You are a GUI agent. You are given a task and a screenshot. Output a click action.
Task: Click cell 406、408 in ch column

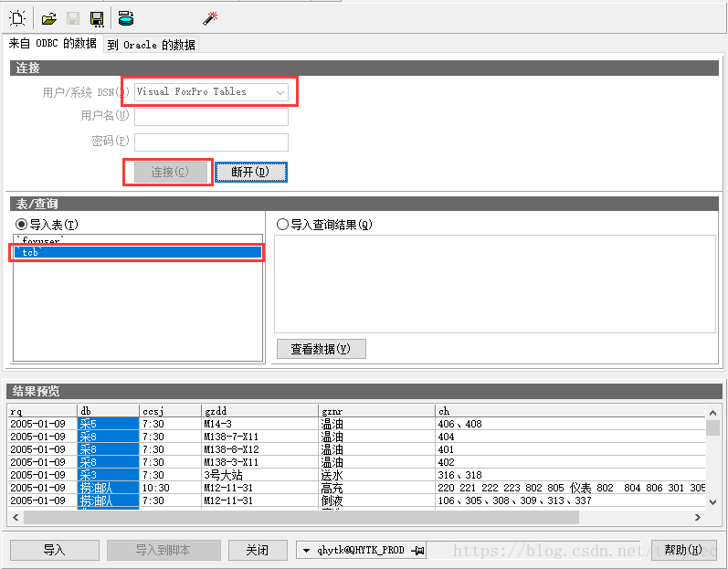point(570,424)
